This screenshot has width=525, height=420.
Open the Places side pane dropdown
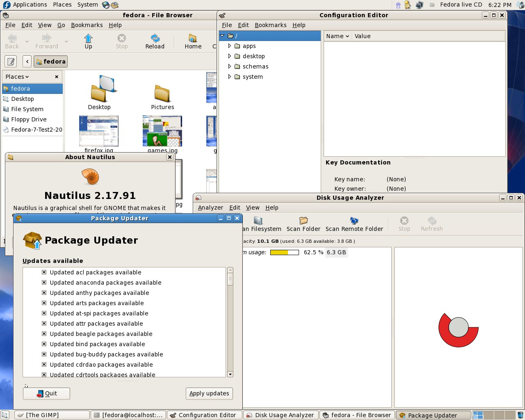17,77
